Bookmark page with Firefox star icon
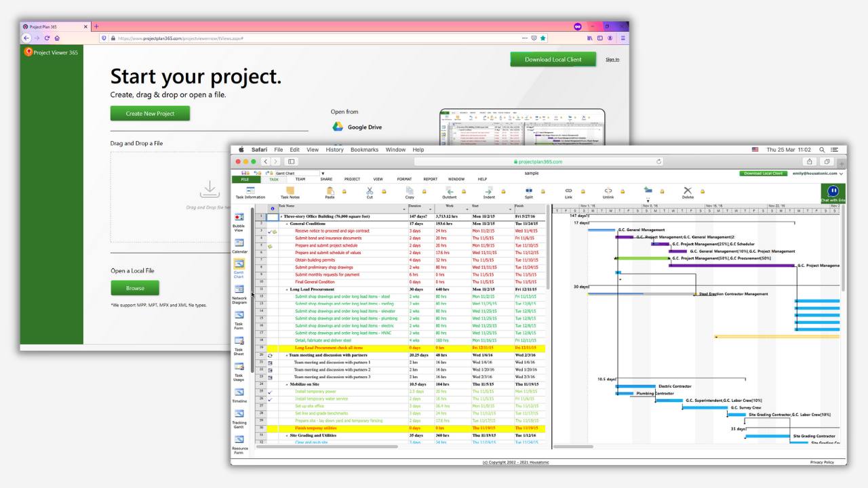868x488 pixels. point(543,38)
